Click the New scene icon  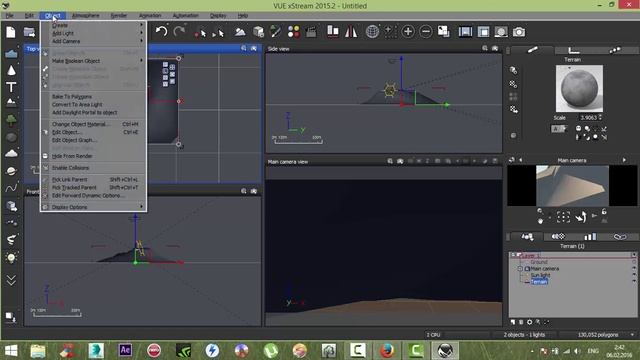click(x=11, y=32)
